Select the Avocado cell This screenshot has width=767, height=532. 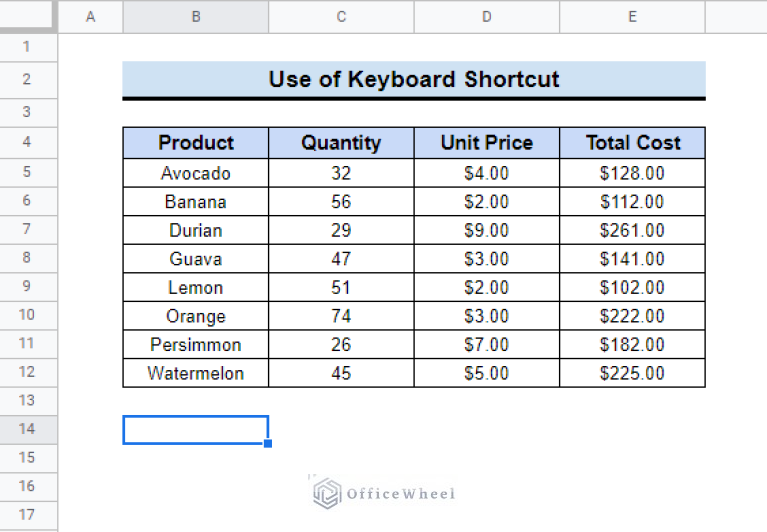click(196, 173)
